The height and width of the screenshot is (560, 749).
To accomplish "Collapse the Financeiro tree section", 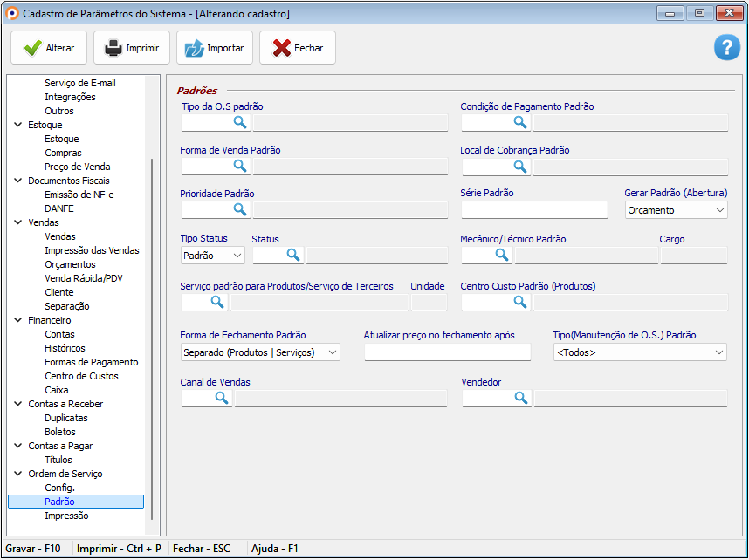I will tap(18, 320).
